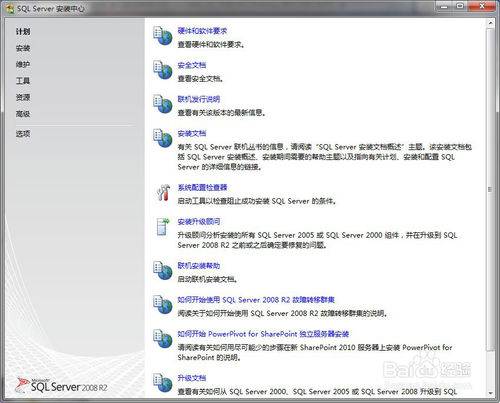Open the 硬件和软件要求 link
Image resolution: width=500 pixels, height=403 pixels.
[x=202, y=31]
